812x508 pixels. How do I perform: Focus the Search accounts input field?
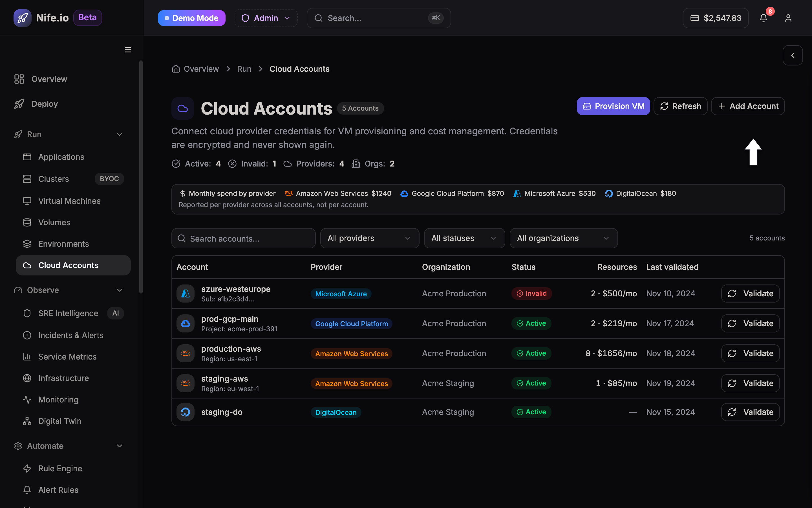pos(244,238)
